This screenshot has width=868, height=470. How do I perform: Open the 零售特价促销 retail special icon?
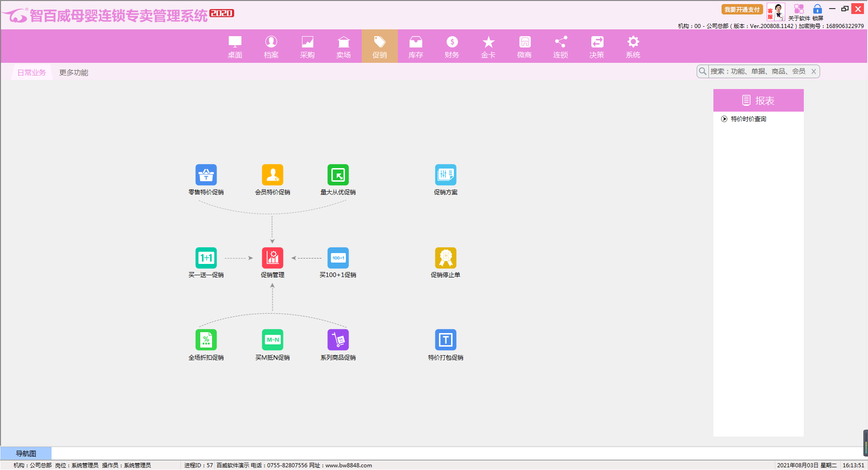(x=206, y=175)
